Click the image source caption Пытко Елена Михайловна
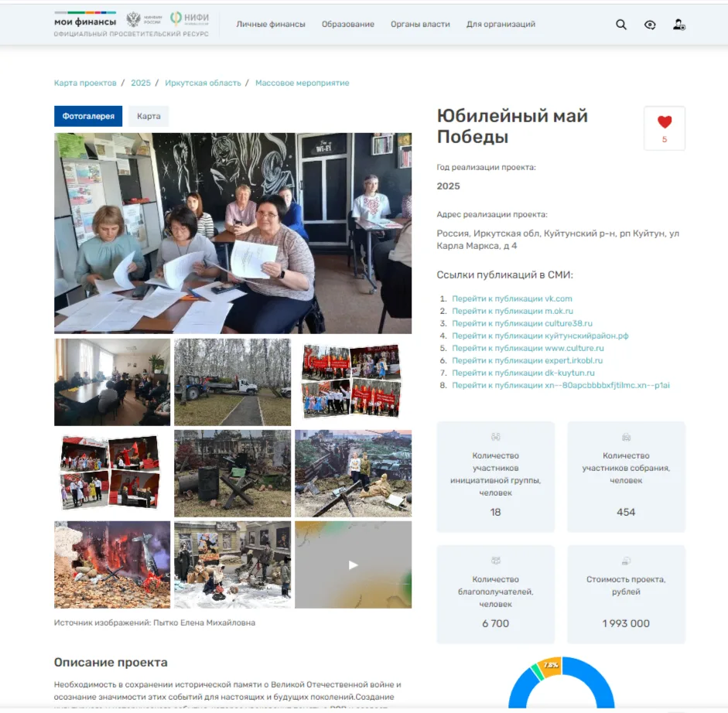 click(155, 623)
